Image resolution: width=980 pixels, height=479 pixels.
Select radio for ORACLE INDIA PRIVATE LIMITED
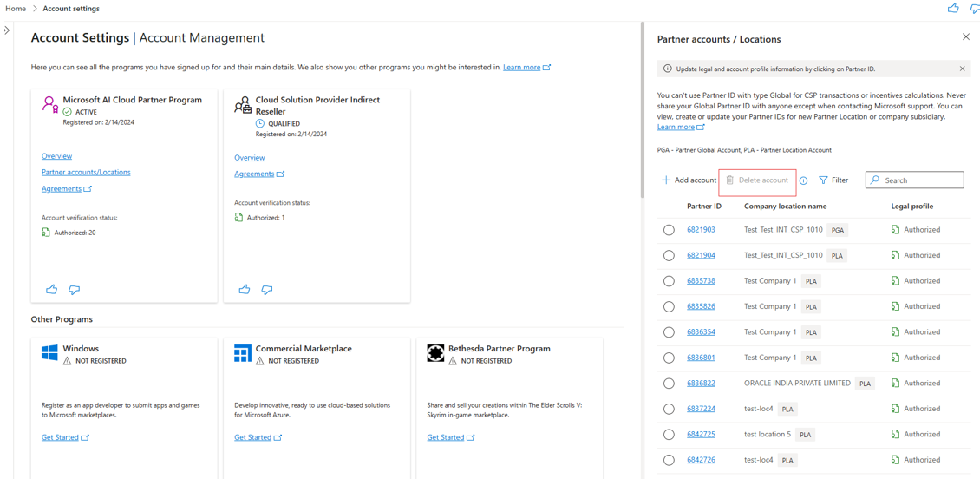[x=669, y=384]
